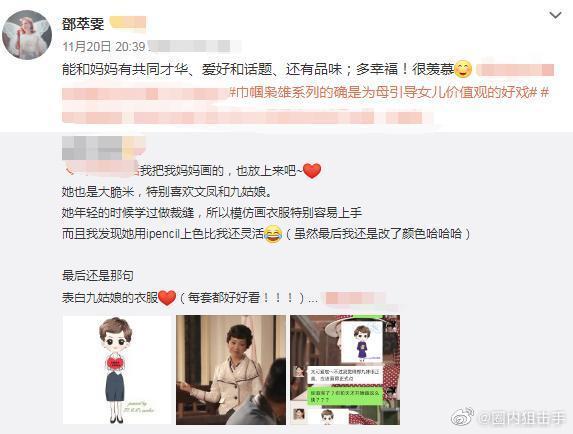Click the watermark account name at bottom right
Screen dimensions: 573x434
523,419
